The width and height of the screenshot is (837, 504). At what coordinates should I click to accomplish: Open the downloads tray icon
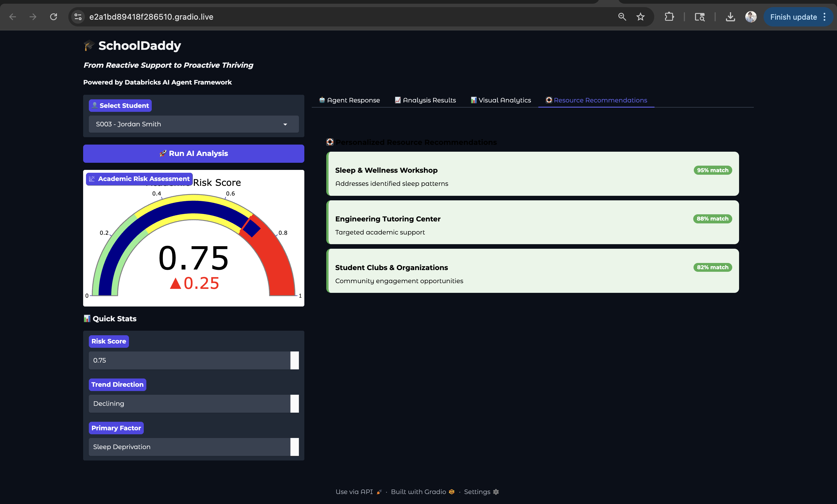[x=730, y=17]
